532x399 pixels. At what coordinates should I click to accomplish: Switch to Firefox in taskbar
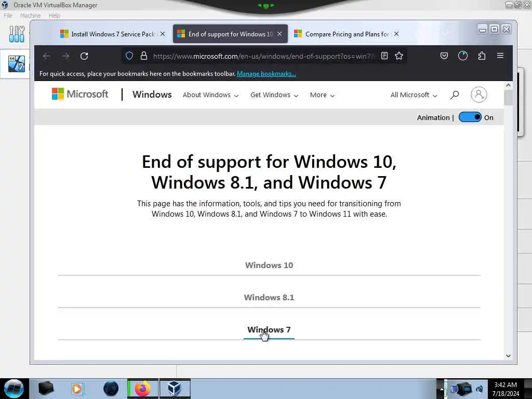[143, 389]
